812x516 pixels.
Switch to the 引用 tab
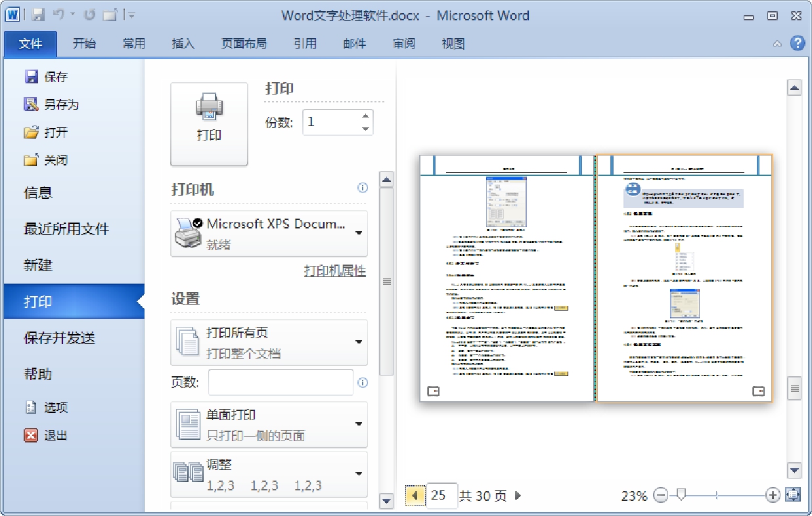[x=305, y=43]
